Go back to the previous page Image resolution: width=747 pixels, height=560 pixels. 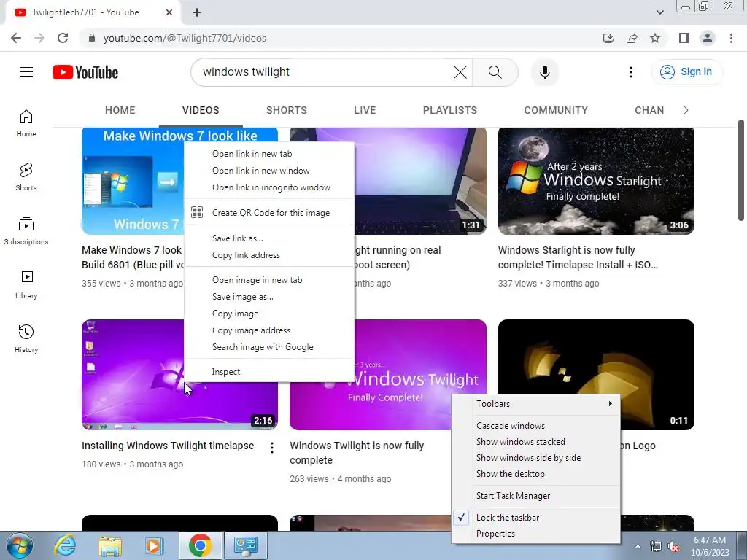pos(16,38)
